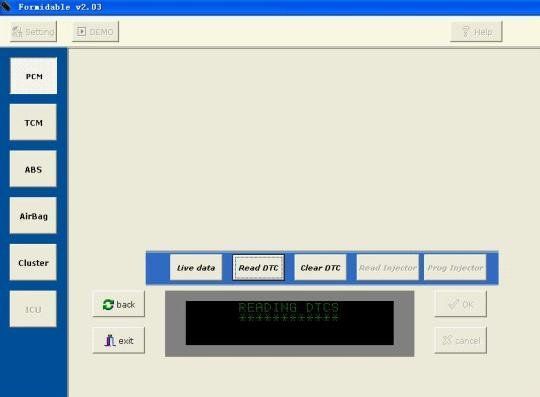Select the PCM module

[34, 76]
